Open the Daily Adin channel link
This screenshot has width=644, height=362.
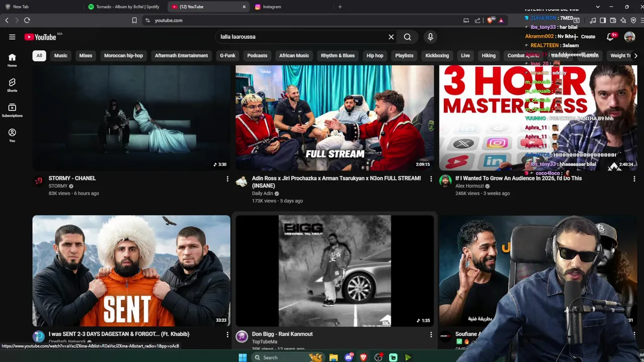pyautogui.click(x=263, y=193)
